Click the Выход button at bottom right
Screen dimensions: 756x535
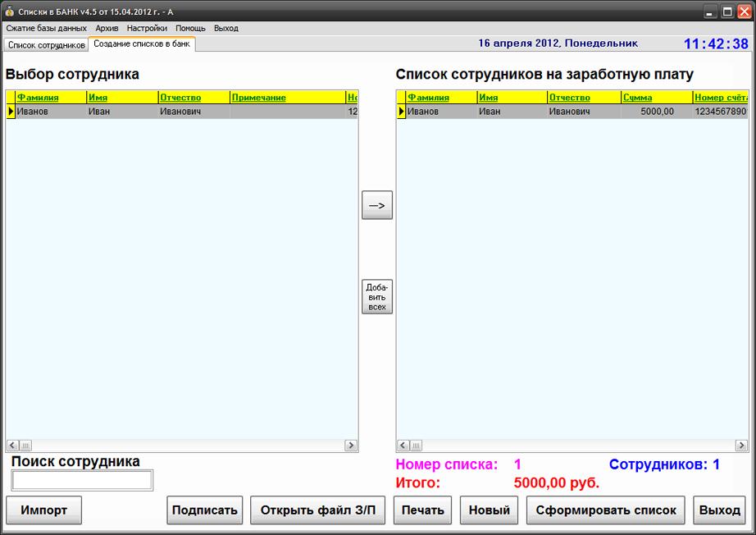click(x=719, y=510)
